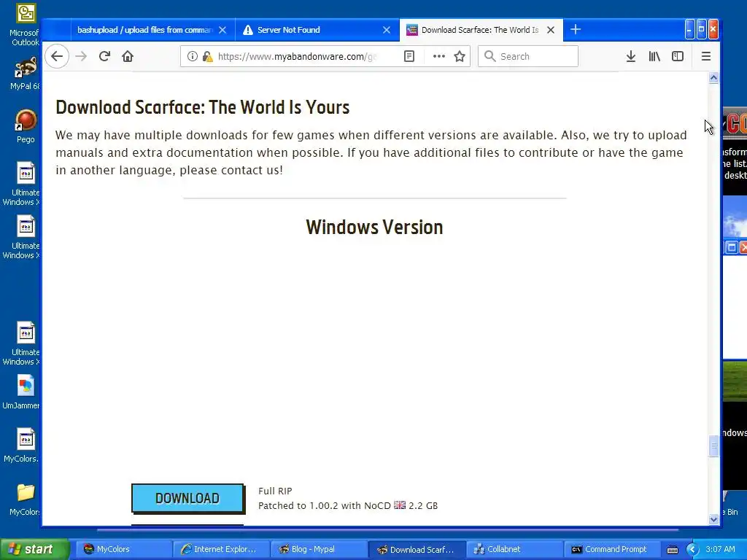Close the Server Not Found tab
The image size is (747, 560).
[x=387, y=30]
